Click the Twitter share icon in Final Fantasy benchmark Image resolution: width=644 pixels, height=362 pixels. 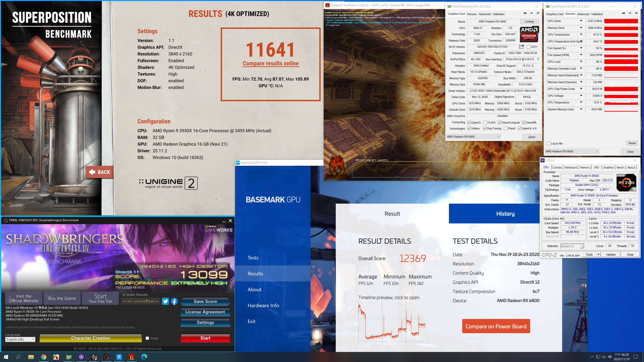pos(165,301)
